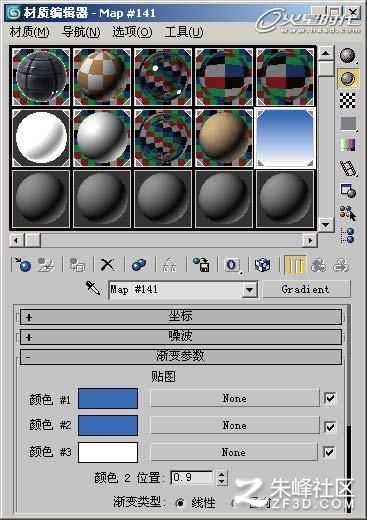This screenshot has height=520, width=367.
Task: Select the dark tiled sphere sample slot
Action: pyautogui.click(x=41, y=77)
